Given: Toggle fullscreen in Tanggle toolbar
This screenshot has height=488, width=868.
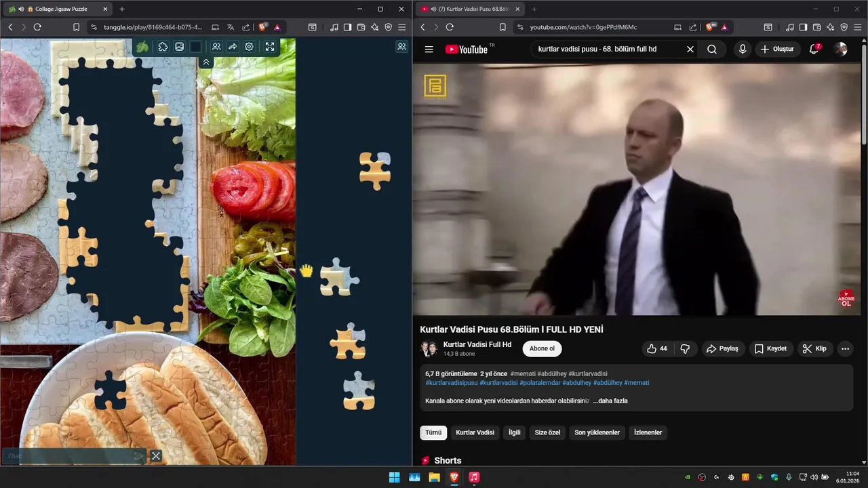Looking at the screenshot, I should tap(270, 47).
